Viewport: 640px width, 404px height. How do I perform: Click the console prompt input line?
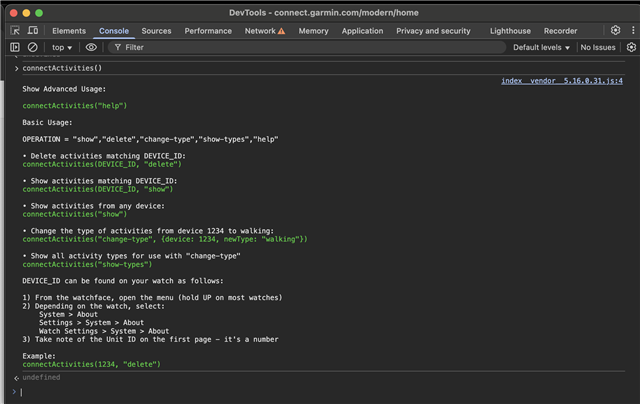pos(322,392)
